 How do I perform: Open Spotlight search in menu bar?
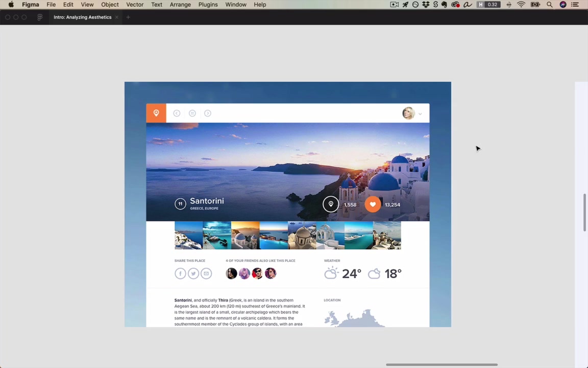click(x=549, y=5)
